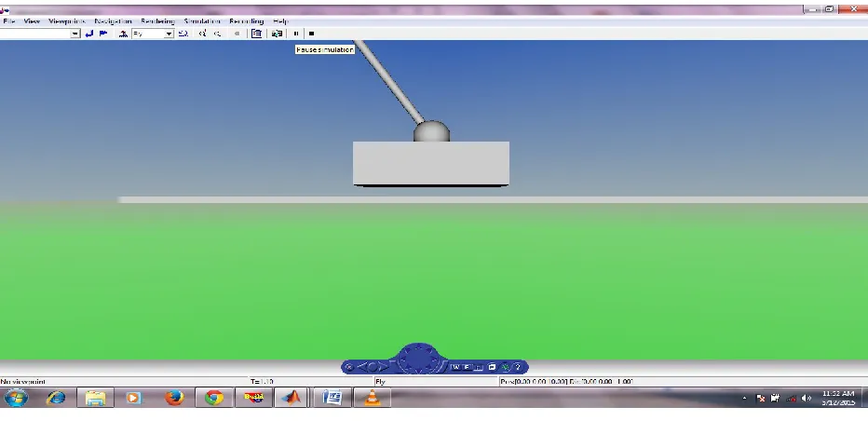Click the down arrow on navigation wheel
Screen dimensions: 868x421
418,371
